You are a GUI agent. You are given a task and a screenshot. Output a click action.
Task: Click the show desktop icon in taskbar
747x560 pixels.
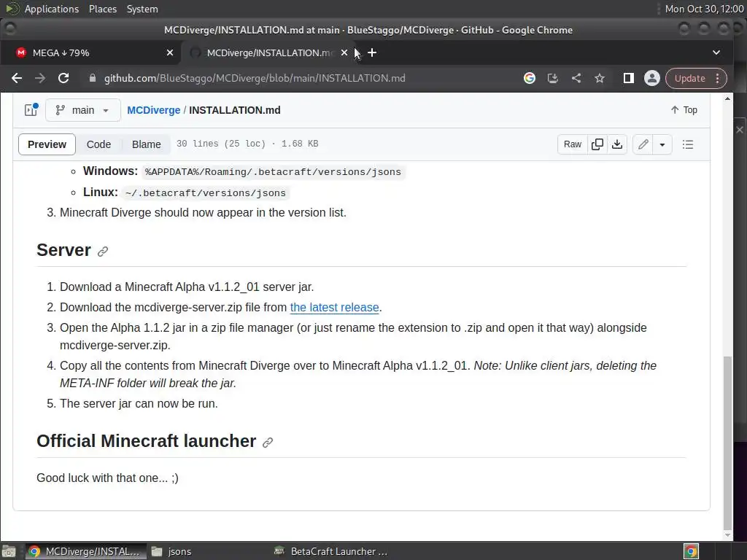click(9, 551)
